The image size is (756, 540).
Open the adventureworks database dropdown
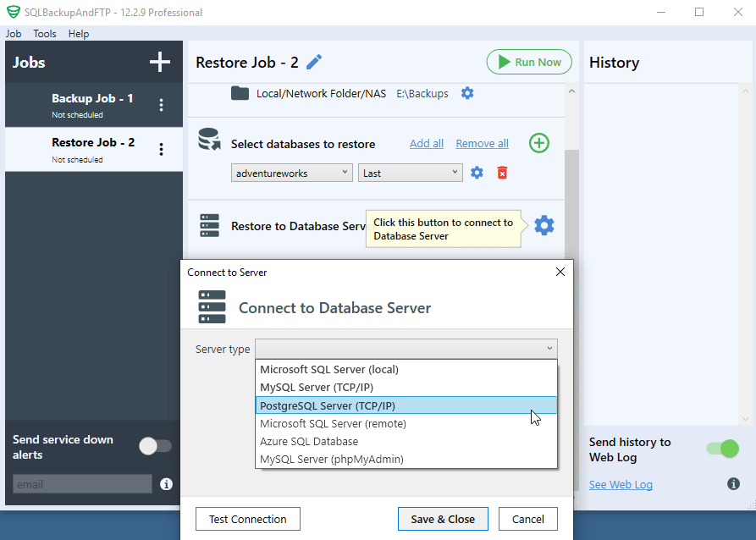click(292, 174)
